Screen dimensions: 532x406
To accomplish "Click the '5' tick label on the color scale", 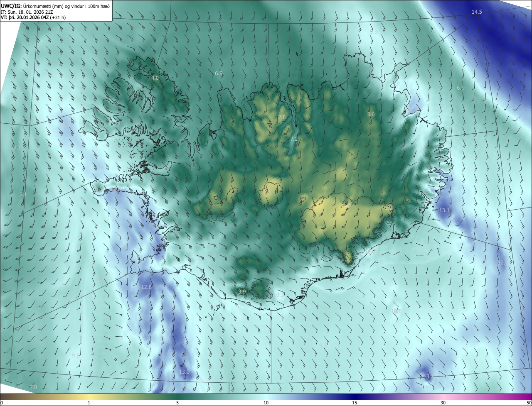I will coord(177,403).
